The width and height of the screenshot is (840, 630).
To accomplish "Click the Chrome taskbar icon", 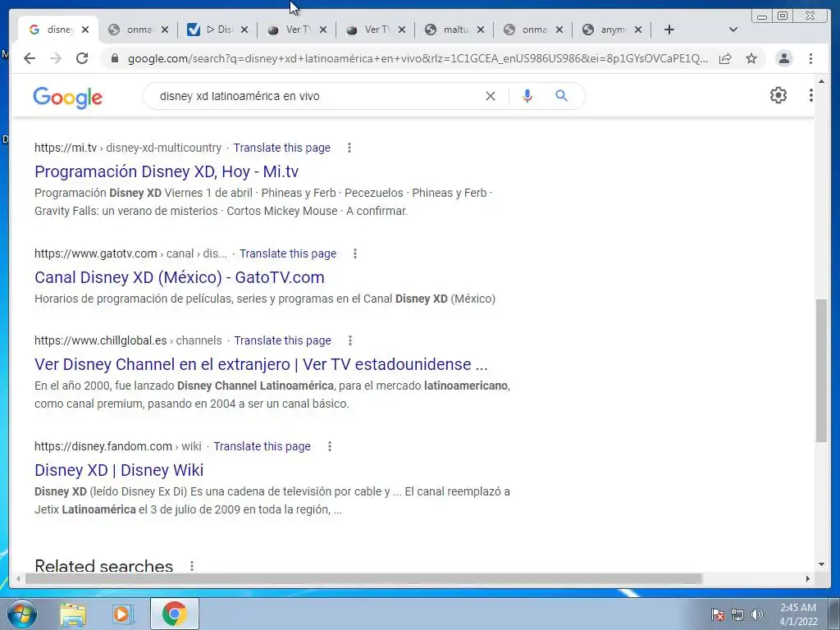I will [x=174, y=614].
